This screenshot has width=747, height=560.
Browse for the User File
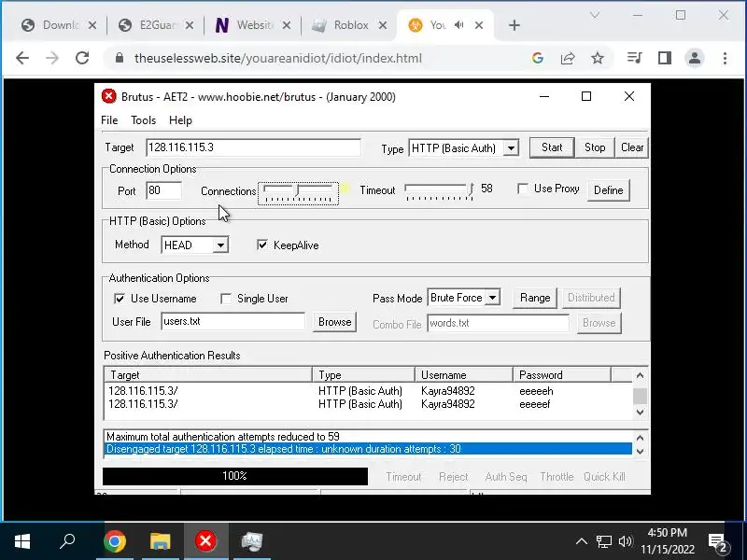click(x=334, y=322)
